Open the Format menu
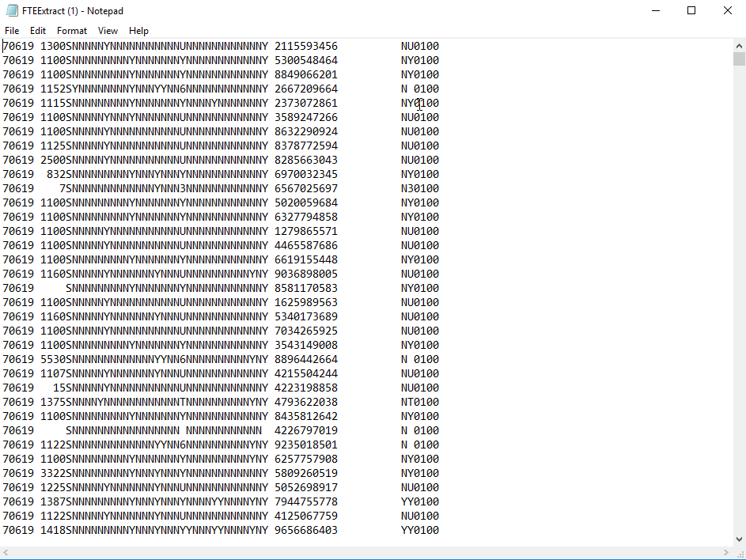 72,31
